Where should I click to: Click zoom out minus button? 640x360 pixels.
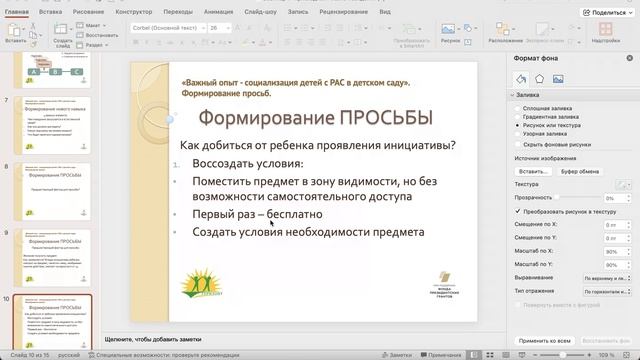pyautogui.click(x=535, y=355)
